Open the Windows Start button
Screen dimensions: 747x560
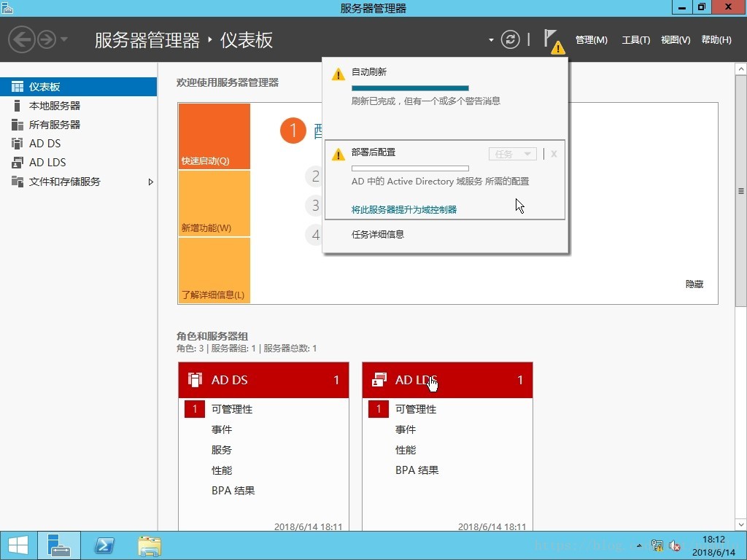tap(18, 545)
